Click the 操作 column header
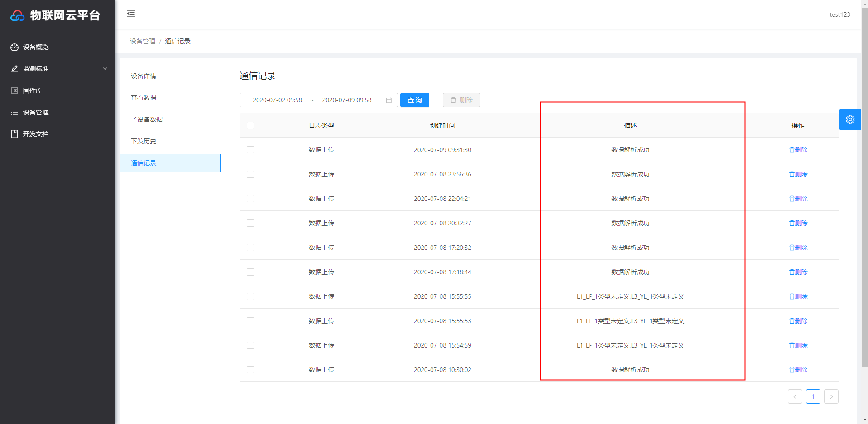Viewport: 868px width, 424px height. click(798, 125)
